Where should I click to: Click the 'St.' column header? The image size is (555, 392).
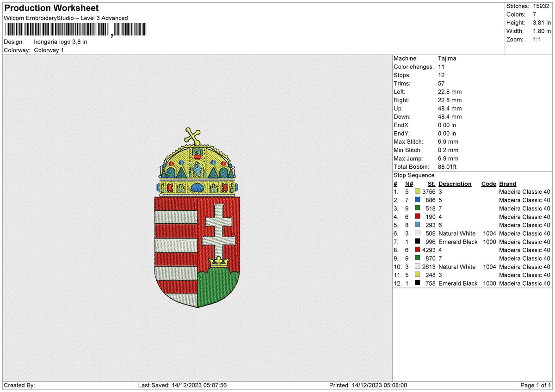(x=432, y=184)
